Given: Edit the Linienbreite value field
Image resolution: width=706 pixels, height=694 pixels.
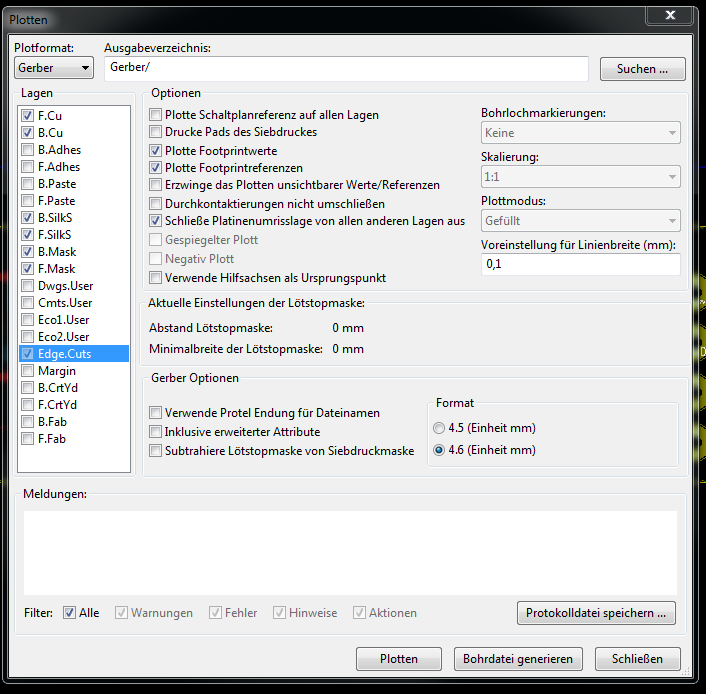Looking at the screenshot, I should [580, 264].
